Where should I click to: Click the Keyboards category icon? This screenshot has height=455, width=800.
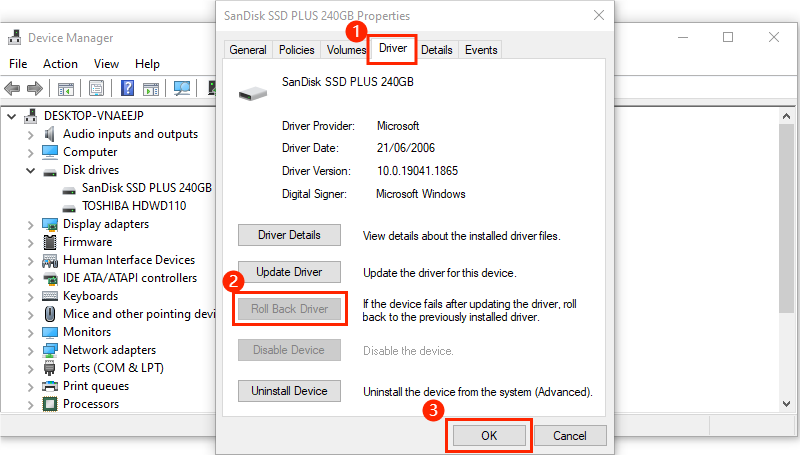pyautogui.click(x=50, y=296)
